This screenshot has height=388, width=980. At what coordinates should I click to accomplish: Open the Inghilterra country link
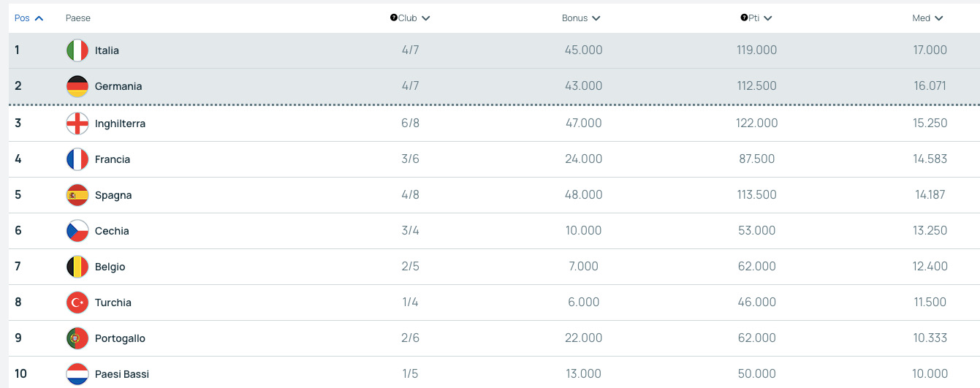[120, 123]
